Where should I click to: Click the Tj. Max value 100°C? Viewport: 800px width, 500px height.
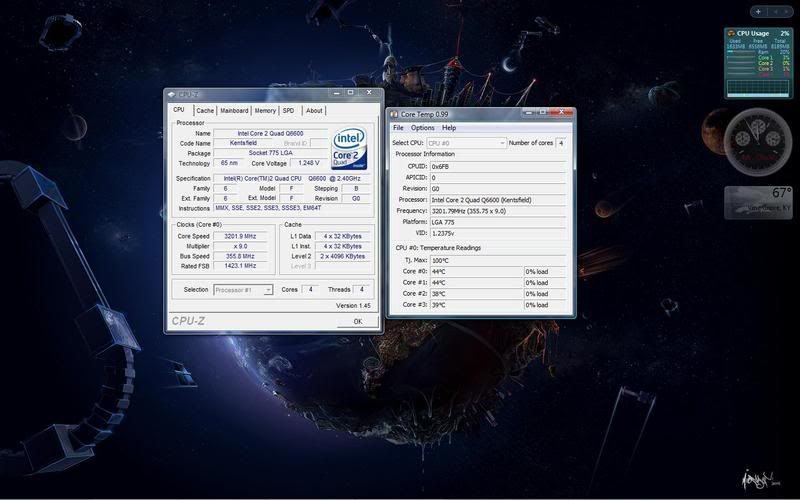(497, 260)
